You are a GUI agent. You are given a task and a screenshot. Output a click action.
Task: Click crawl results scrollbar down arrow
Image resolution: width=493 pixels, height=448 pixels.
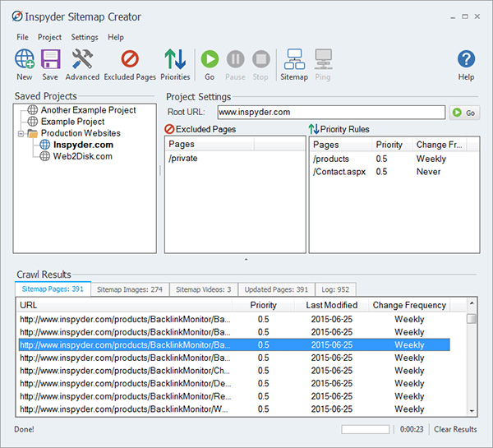tap(472, 411)
